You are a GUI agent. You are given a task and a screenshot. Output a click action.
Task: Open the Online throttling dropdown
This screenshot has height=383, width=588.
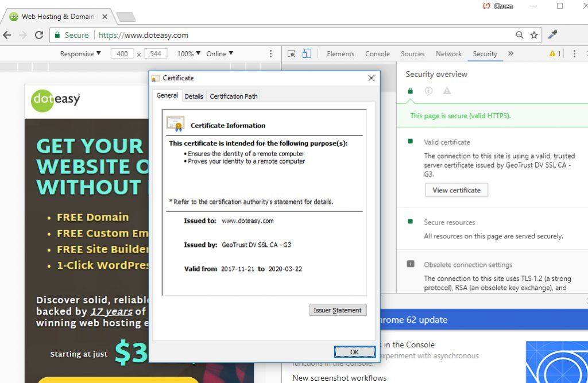[220, 53]
